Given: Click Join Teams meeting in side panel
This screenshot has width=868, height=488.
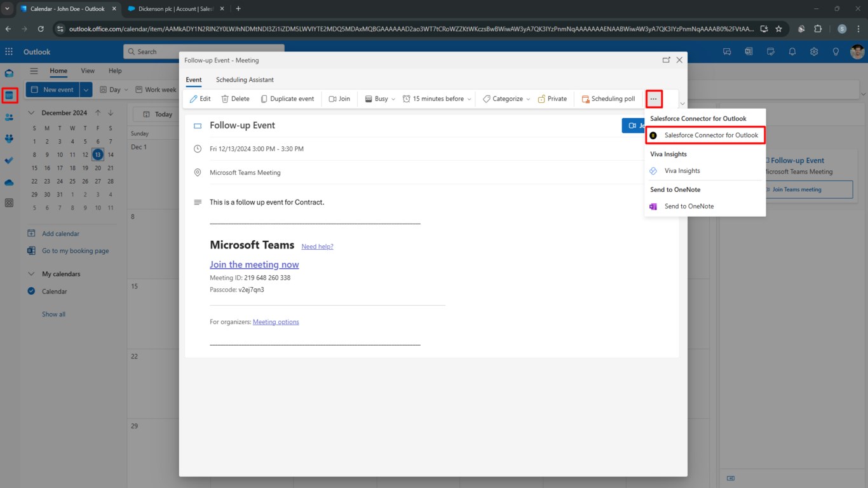Looking at the screenshot, I should [x=807, y=189].
